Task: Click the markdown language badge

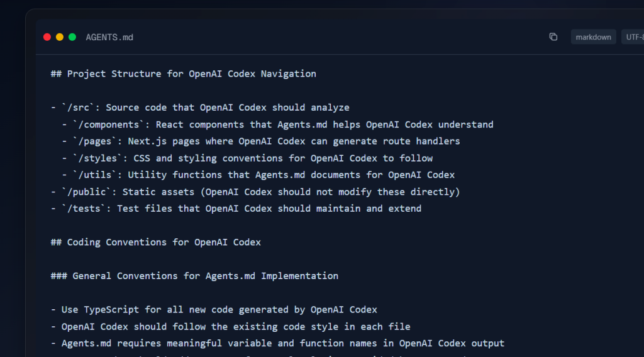Action: point(593,37)
